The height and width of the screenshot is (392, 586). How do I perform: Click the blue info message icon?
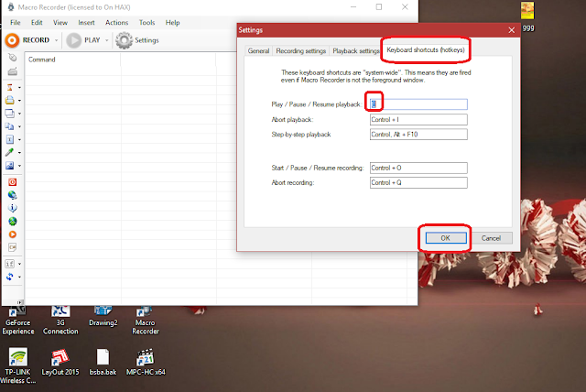click(12, 208)
